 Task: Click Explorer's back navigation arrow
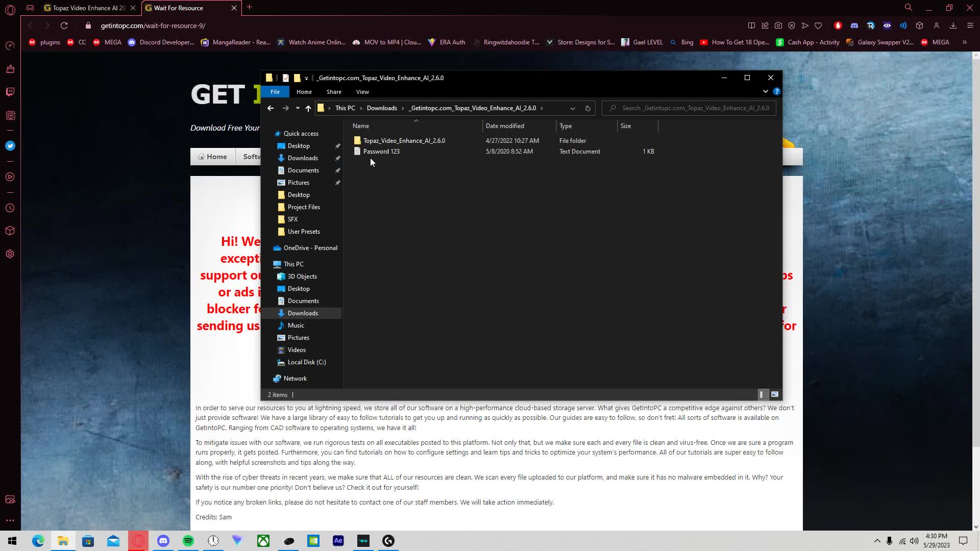(271, 108)
